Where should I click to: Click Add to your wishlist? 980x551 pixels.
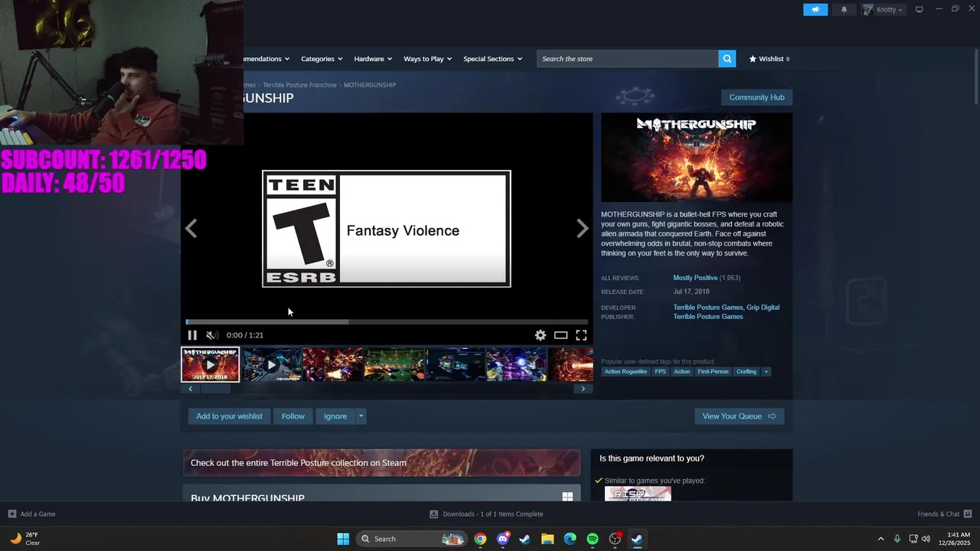pos(229,416)
